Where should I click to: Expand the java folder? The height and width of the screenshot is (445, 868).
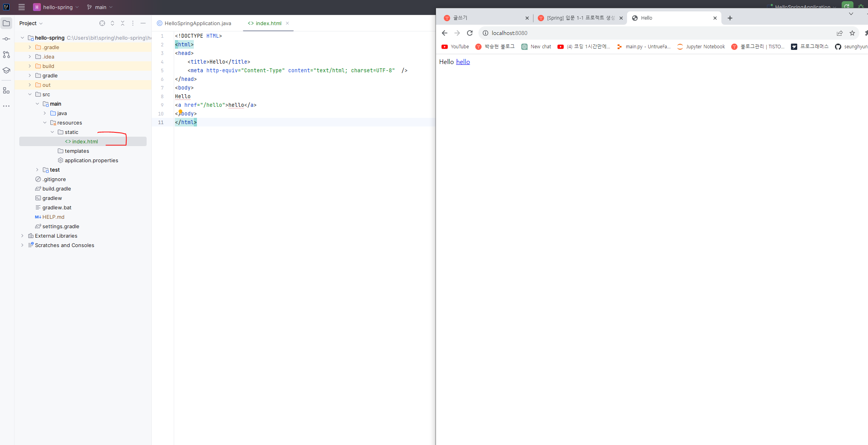click(45, 113)
